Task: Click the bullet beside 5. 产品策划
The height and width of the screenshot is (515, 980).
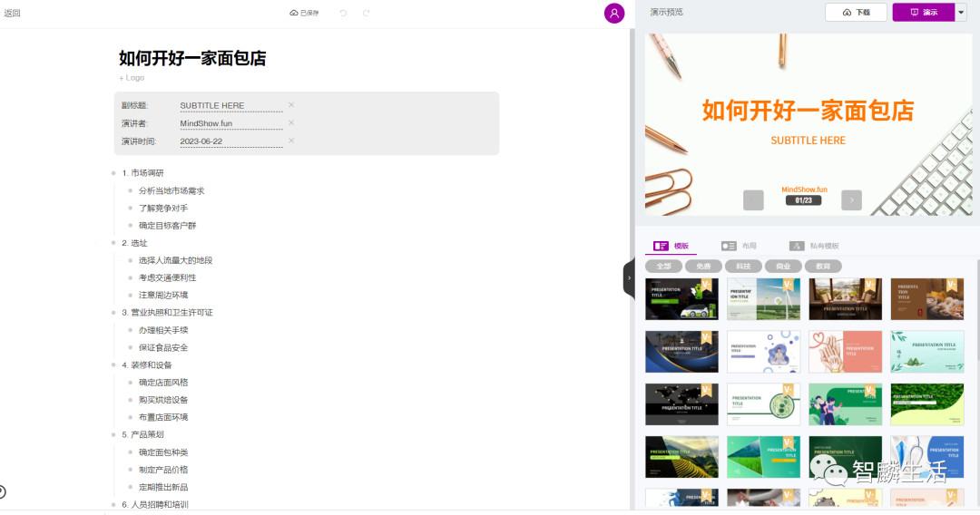Action: 113,434
